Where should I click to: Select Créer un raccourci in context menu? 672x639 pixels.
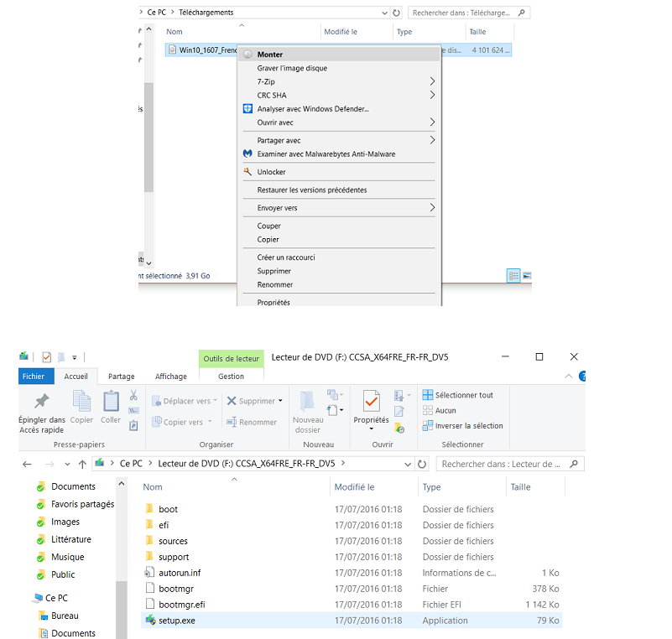click(x=339, y=257)
